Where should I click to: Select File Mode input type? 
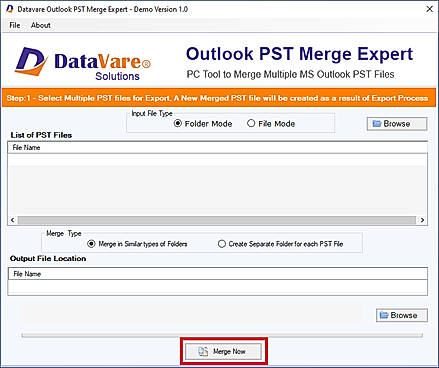(271, 124)
